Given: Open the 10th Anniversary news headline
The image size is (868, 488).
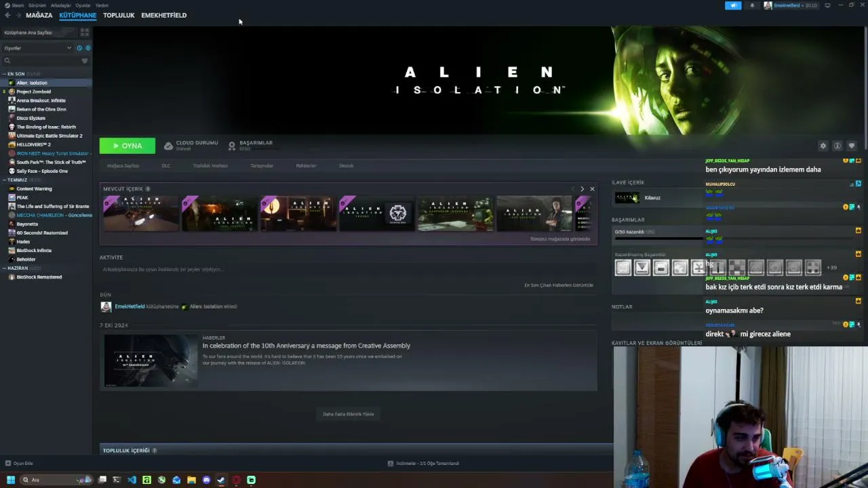Looking at the screenshot, I should coord(306,346).
